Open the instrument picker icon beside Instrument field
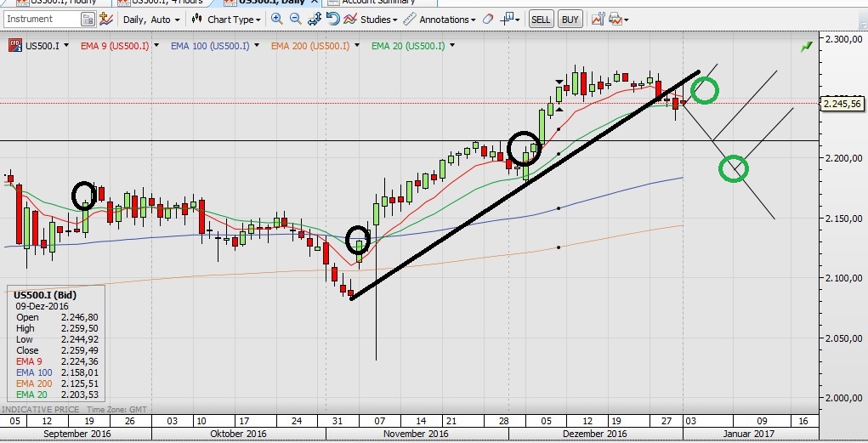The width and height of the screenshot is (868, 443). pos(88,20)
